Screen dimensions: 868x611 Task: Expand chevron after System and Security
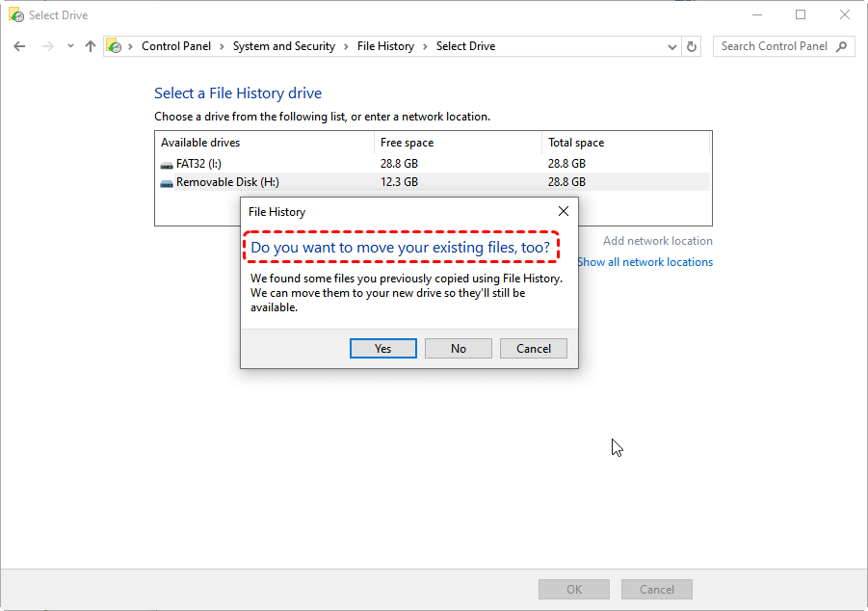coord(346,46)
